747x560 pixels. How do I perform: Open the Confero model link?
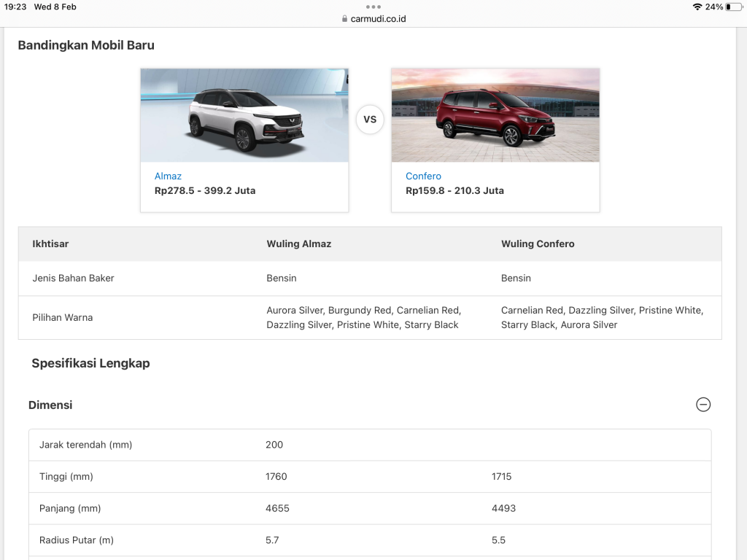pos(423,176)
